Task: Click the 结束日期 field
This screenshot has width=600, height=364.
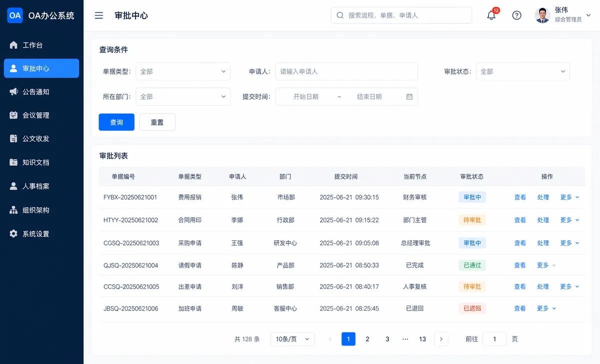Action: click(369, 96)
